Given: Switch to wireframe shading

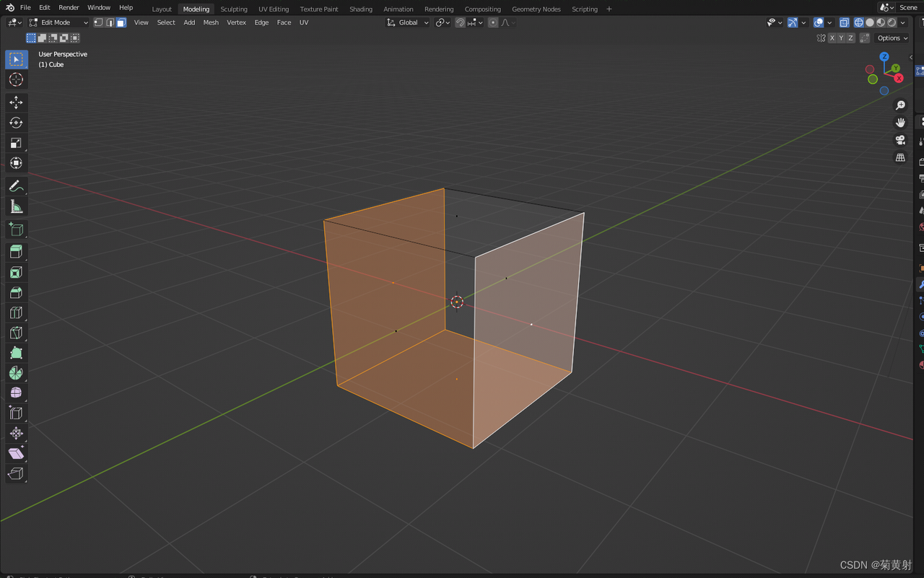Looking at the screenshot, I should tap(859, 22).
